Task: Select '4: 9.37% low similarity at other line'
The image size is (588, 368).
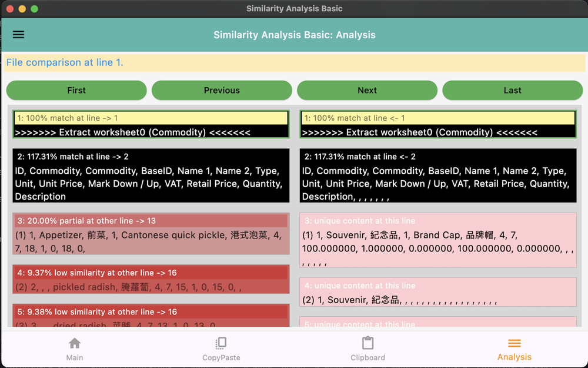Action: pos(151,273)
